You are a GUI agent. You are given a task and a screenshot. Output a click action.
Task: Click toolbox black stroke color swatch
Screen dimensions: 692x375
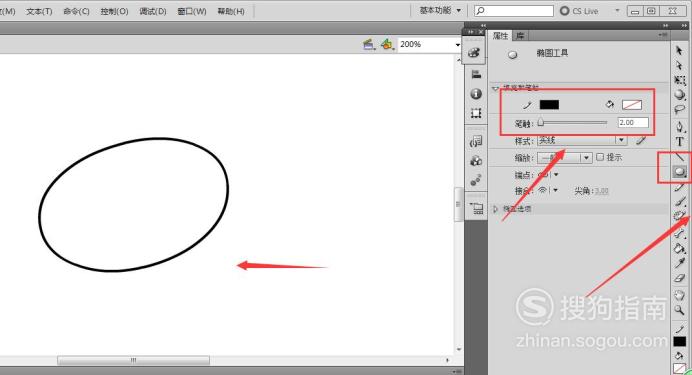point(680,341)
